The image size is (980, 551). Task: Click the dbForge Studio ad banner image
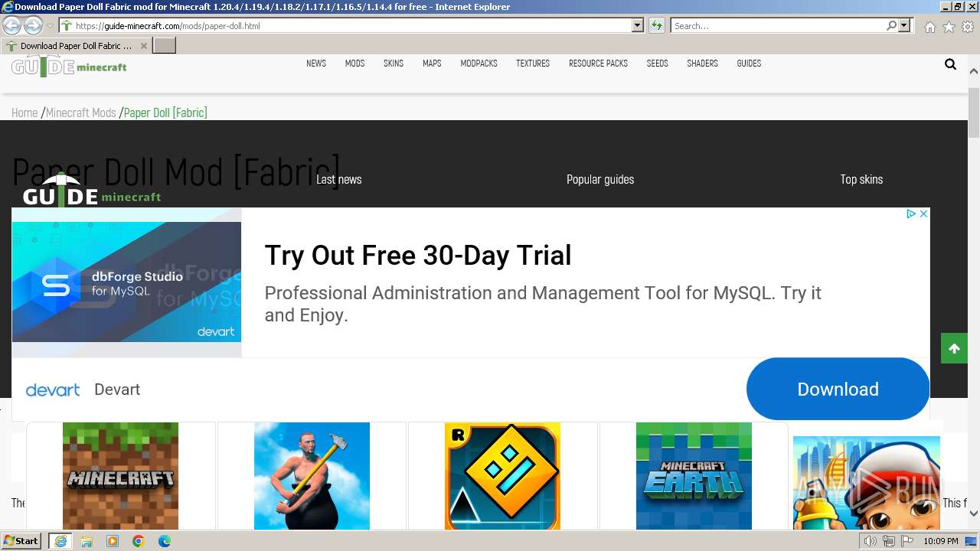126,282
